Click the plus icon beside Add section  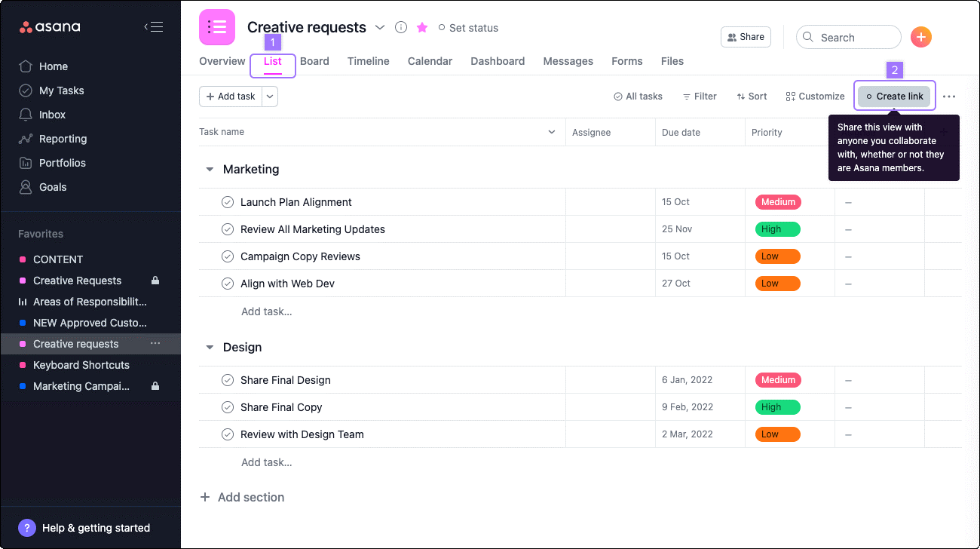pyautogui.click(x=205, y=498)
